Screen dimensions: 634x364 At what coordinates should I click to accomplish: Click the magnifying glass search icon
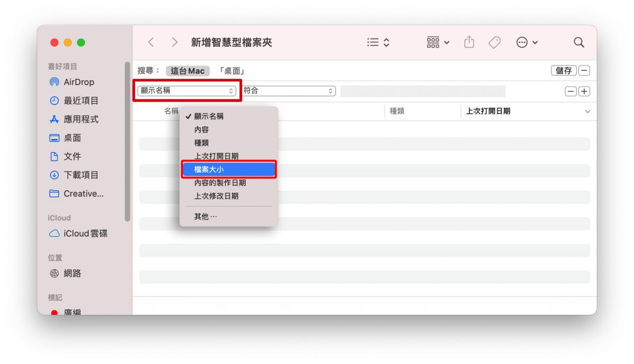point(579,43)
